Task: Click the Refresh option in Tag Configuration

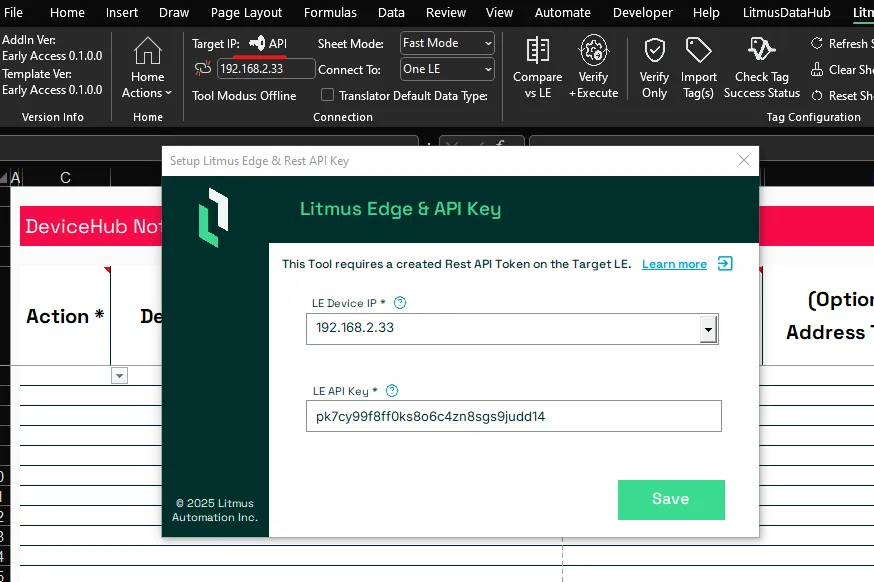Action: pos(842,43)
